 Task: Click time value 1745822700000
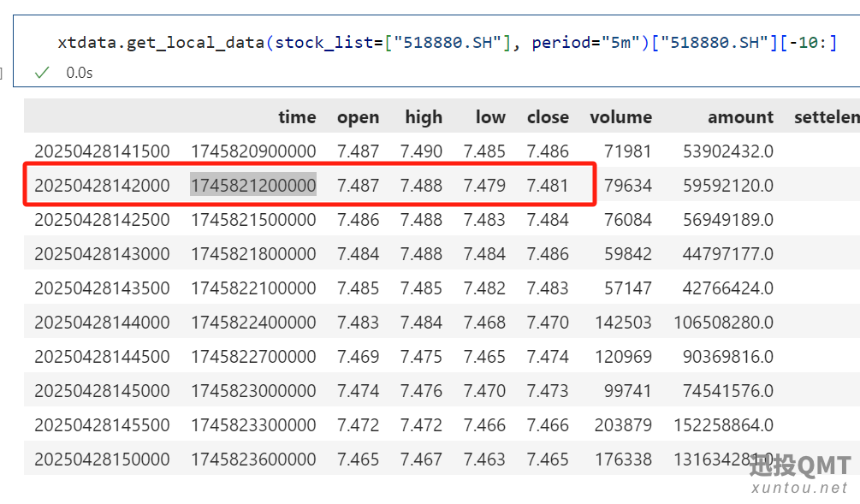(x=253, y=357)
